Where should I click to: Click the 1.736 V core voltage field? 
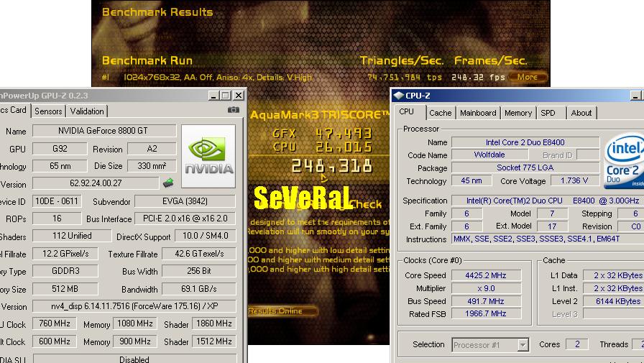(x=574, y=180)
